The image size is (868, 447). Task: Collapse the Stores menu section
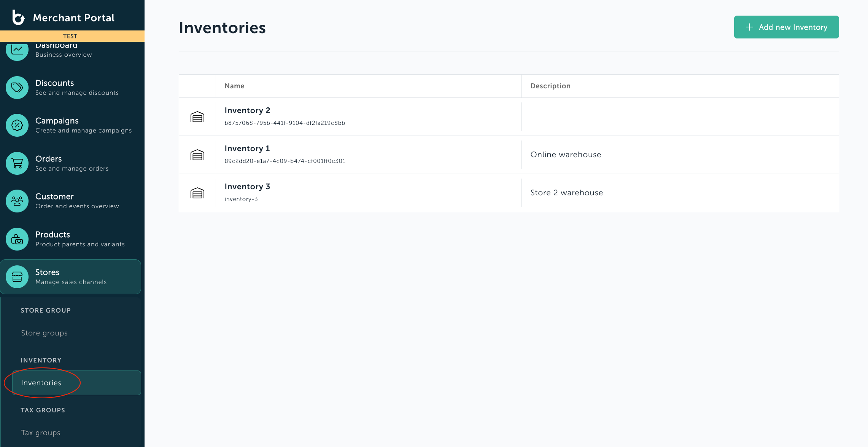[x=71, y=277]
